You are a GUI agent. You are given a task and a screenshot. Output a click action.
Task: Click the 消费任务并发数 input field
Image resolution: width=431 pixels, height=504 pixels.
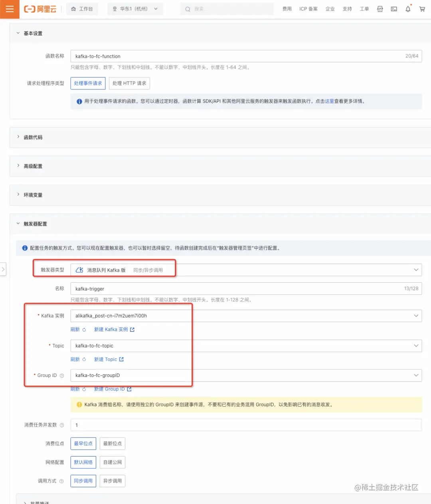pos(246,425)
